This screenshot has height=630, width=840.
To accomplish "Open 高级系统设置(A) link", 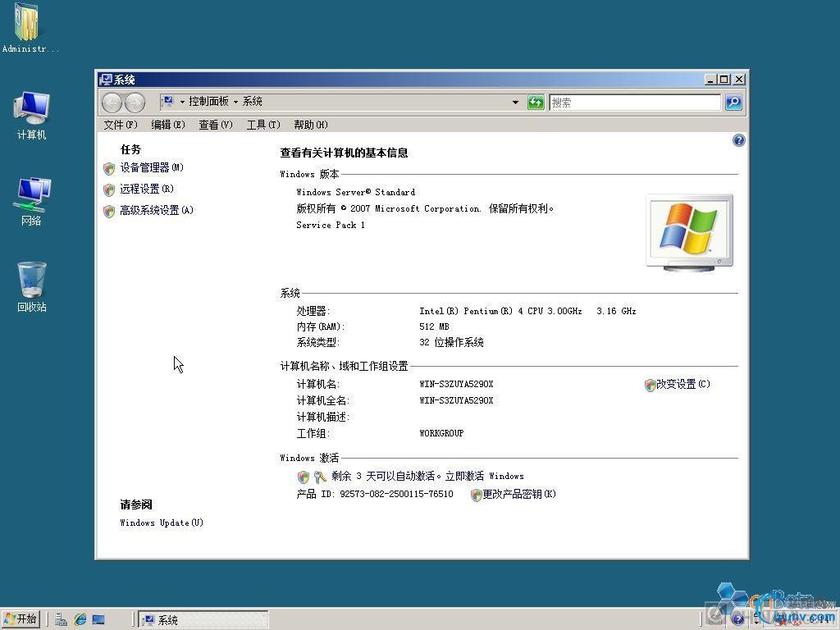I will click(x=157, y=211).
